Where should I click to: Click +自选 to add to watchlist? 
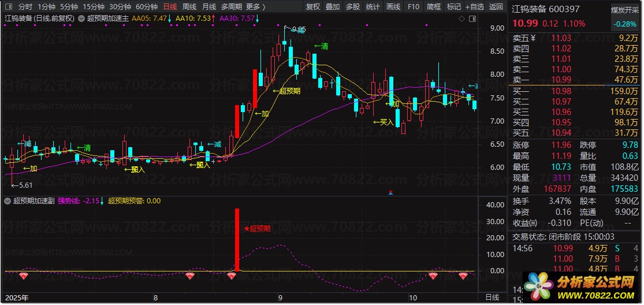point(475,6)
